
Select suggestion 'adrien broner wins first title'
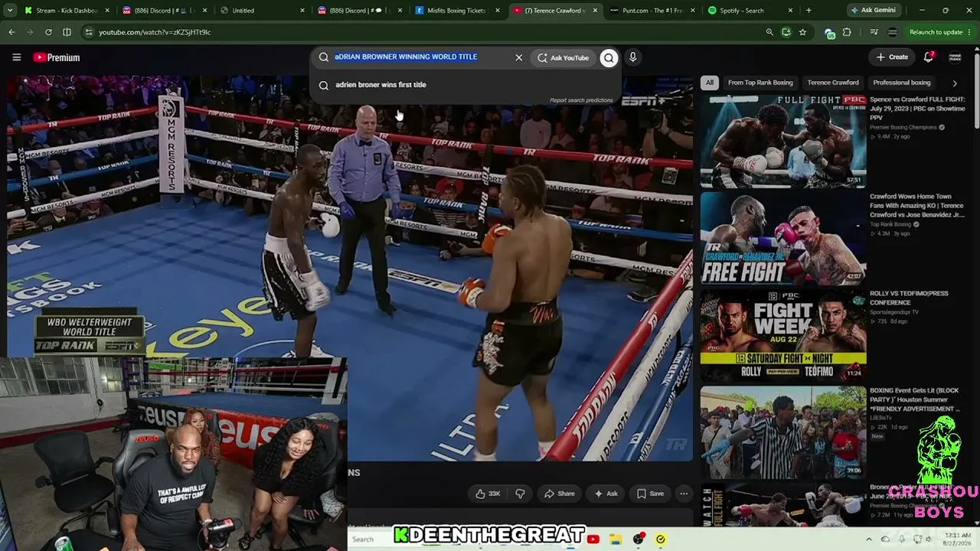click(x=381, y=85)
